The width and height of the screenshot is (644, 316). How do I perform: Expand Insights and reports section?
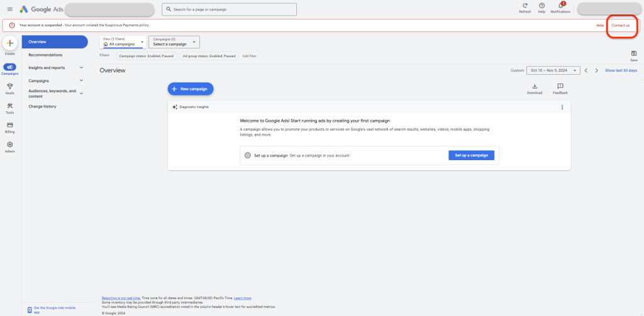tap(81, 68)
